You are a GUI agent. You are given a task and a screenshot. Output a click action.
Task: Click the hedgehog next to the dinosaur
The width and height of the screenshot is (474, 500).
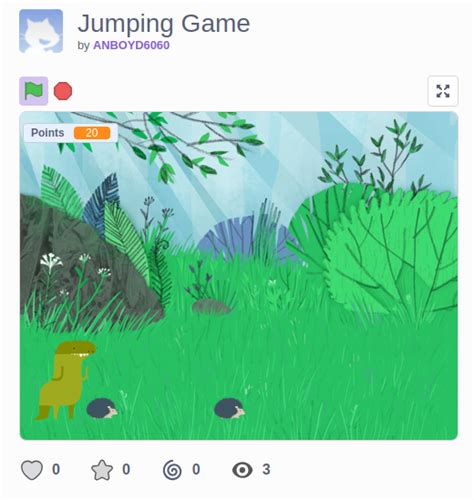[102, 408]
